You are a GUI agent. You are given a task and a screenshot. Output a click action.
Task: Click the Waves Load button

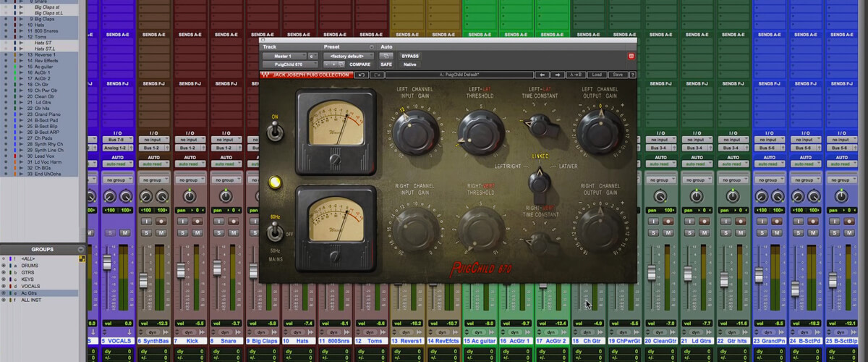tap(597, 75)
